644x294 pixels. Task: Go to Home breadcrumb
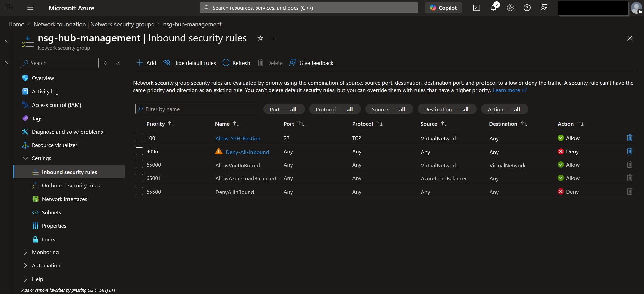[x=16, y=24]
